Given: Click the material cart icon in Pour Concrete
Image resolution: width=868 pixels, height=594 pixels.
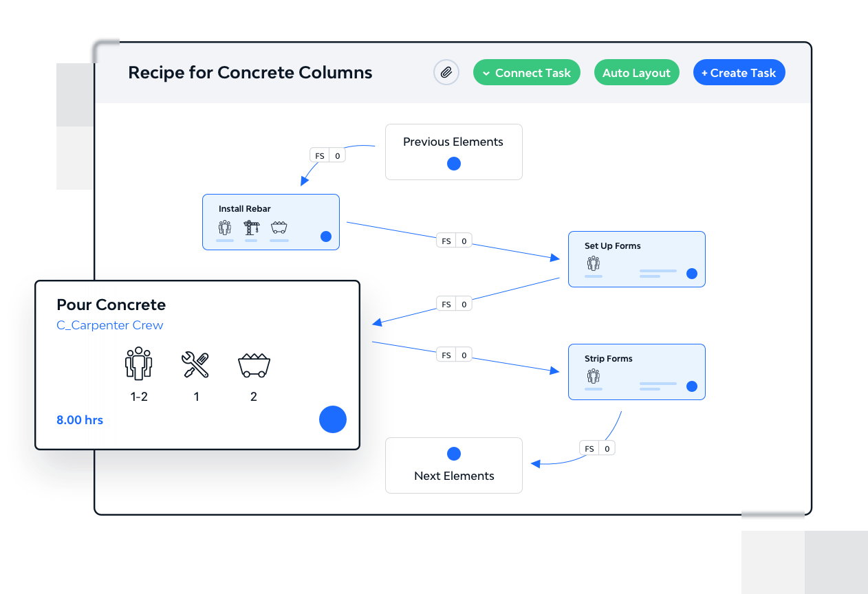Looking at the screenshot, I should [254, 364].
